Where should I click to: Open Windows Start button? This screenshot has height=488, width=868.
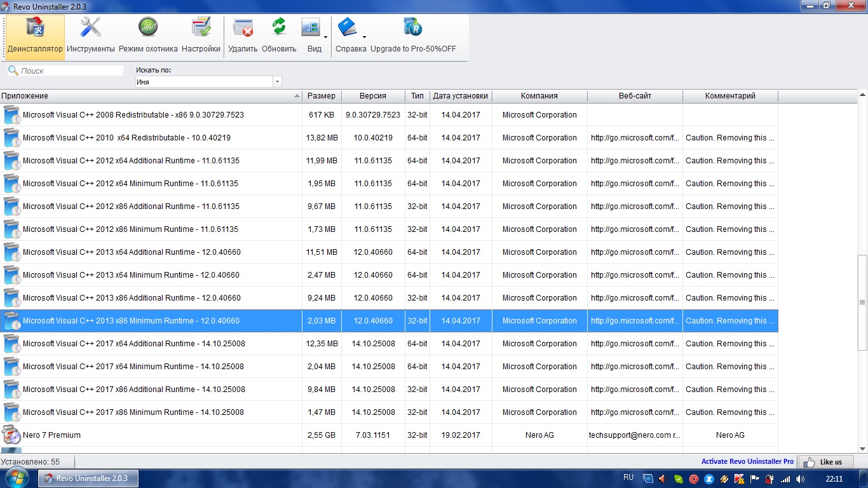click(x=17, y=478)
